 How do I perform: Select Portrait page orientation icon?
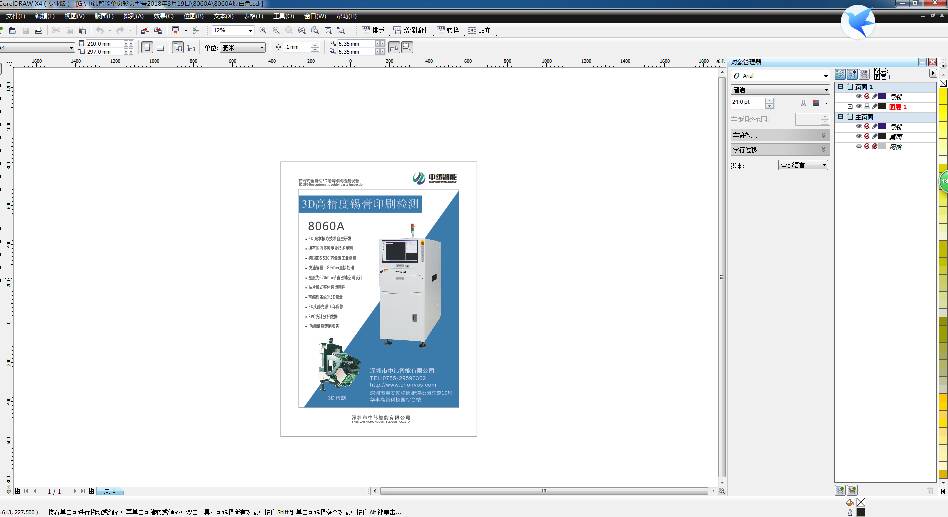click(x=146, y=47)
